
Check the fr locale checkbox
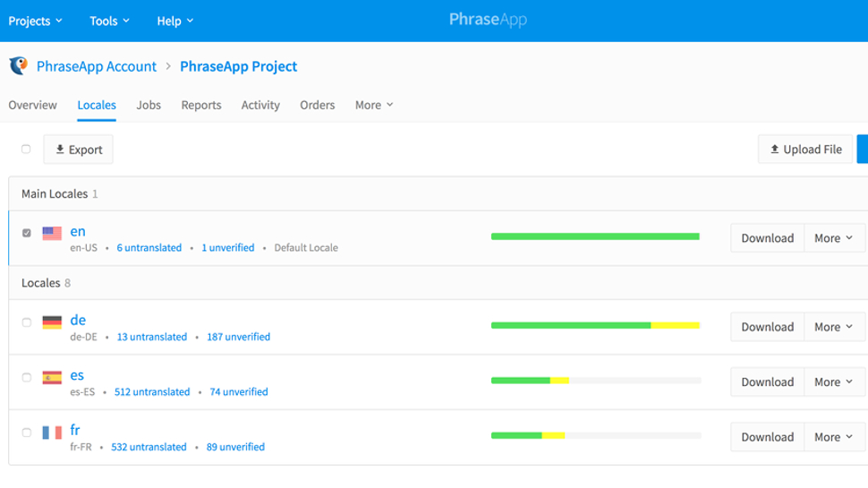[x=27, y=432]
